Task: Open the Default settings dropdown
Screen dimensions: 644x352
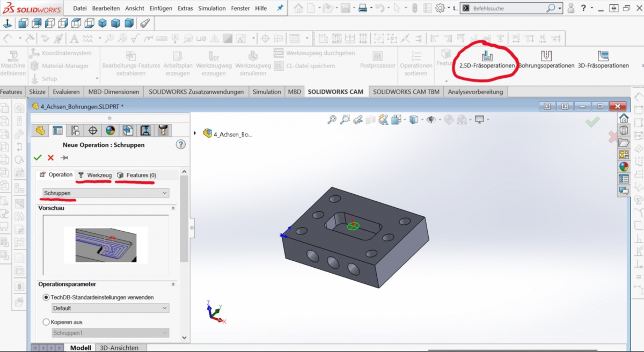Action: coord(110,309)
